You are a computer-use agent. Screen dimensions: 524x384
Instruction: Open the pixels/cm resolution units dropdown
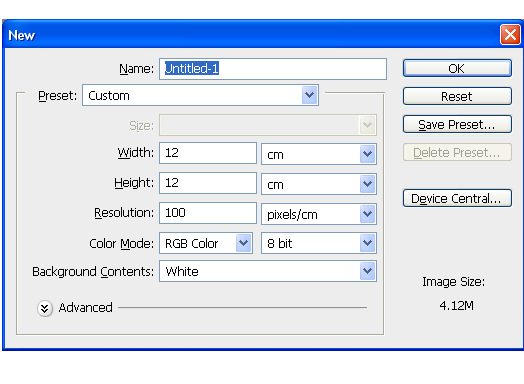point(318,214)
